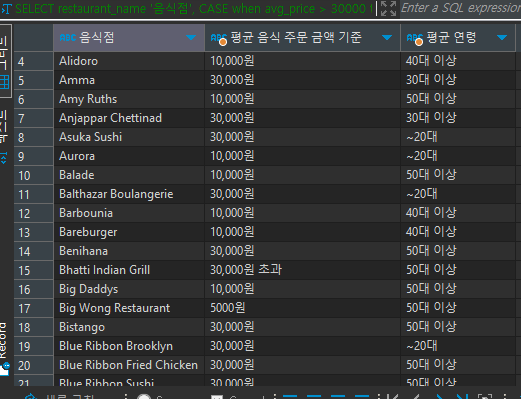Open the 평균 연령 column dropdown arrow
Screen dimensions: 521x399
coord(502,37)
